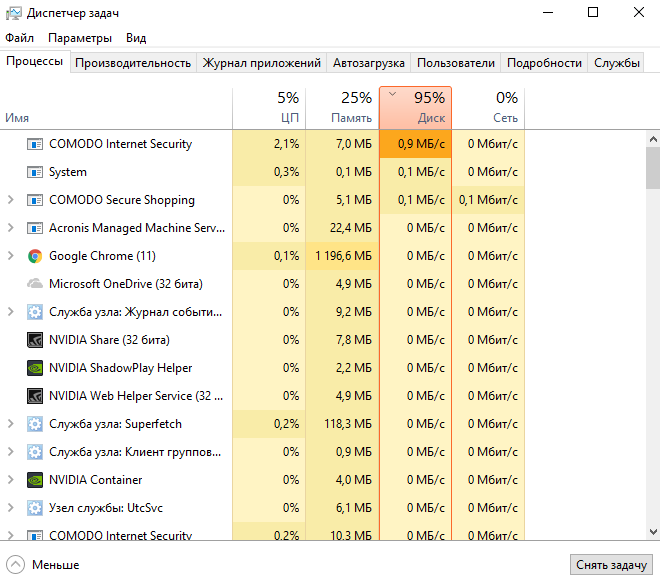The image size is (660, 580).
Task: Open the Параметры menu
Action: click(80, 38)
